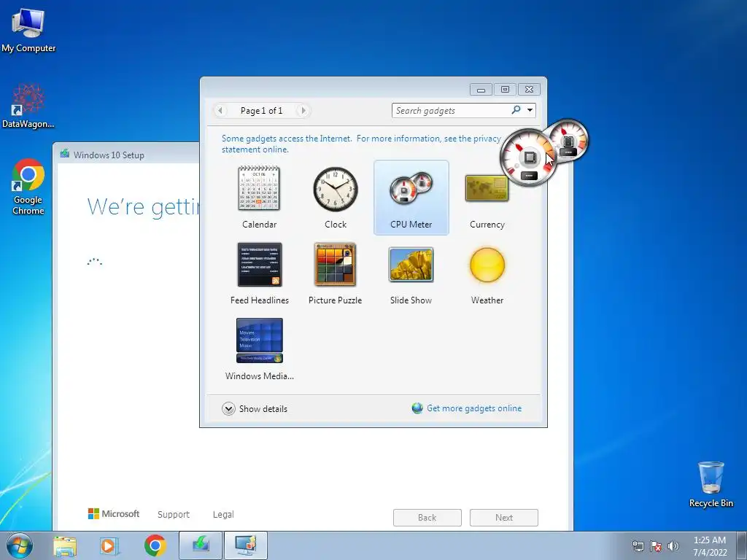Open Get more gadgets online link

[474, 408]
